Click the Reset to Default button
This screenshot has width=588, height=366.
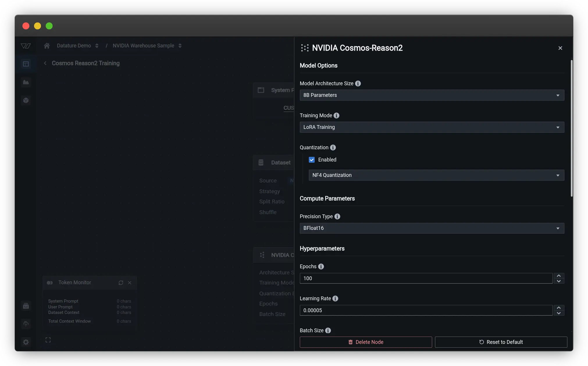(x=501, y=342)
